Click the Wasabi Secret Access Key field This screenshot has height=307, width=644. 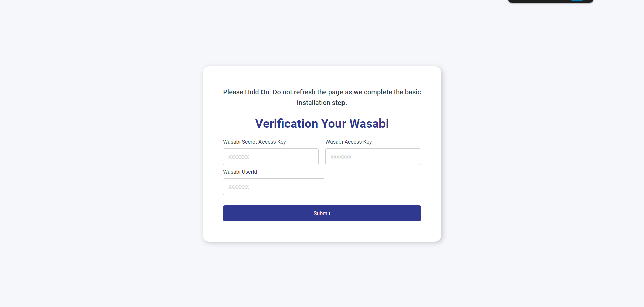tap(271, 157)
